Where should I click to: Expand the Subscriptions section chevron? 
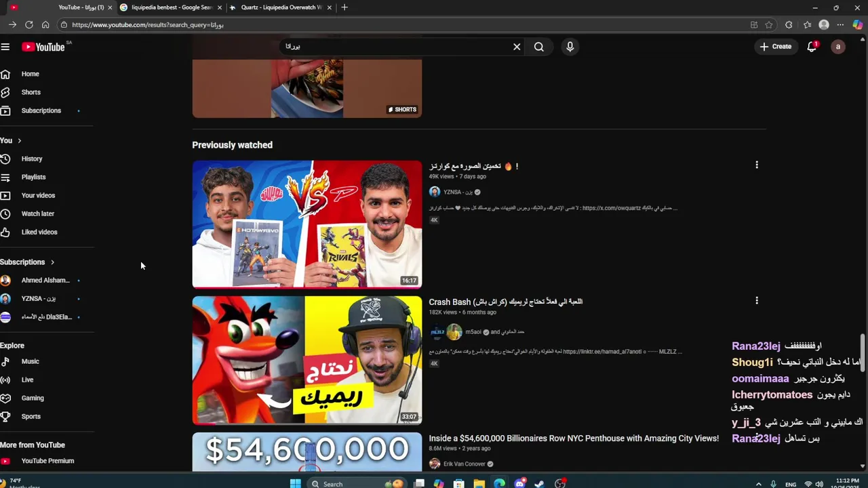pos(52,262)
